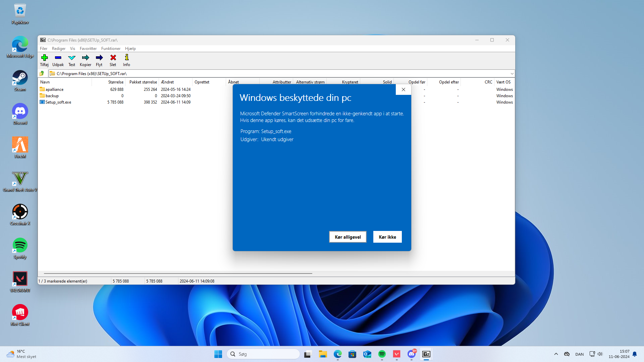Image resolution: width=644 pixels, height=362 pixels.
Task: Click the Kør alligevel button
Action: 347,237
